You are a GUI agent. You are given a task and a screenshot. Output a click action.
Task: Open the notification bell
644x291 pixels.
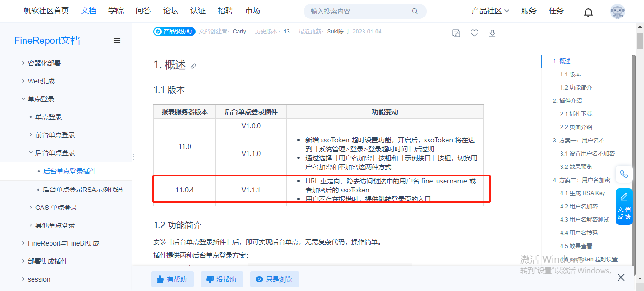(x=588, y=12)
